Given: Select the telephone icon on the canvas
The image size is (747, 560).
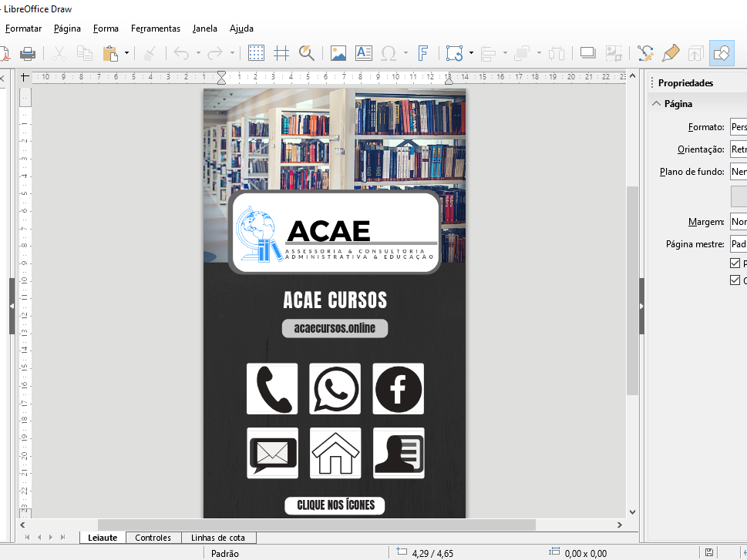Looking at the screenshot, I should (272, 388).
